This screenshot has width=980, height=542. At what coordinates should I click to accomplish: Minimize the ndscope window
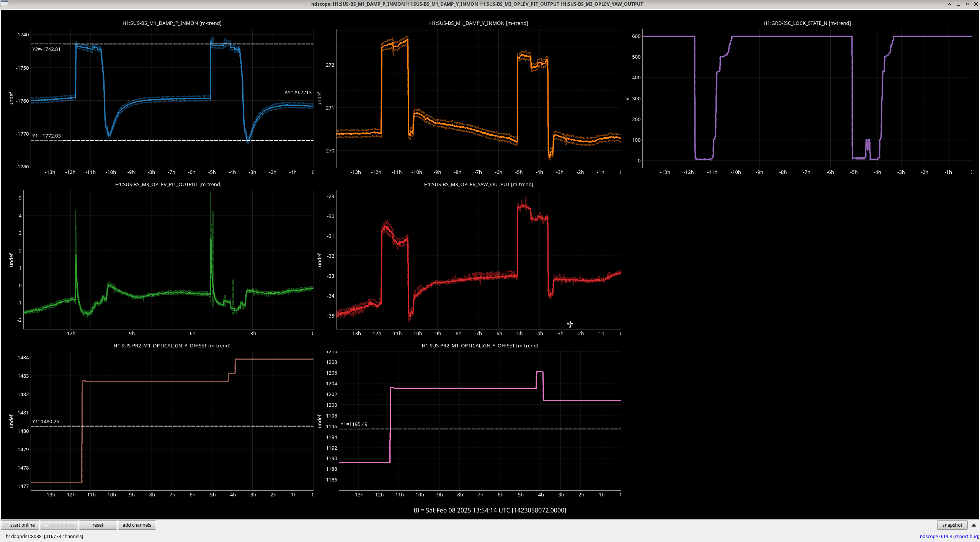click(958, 4)
